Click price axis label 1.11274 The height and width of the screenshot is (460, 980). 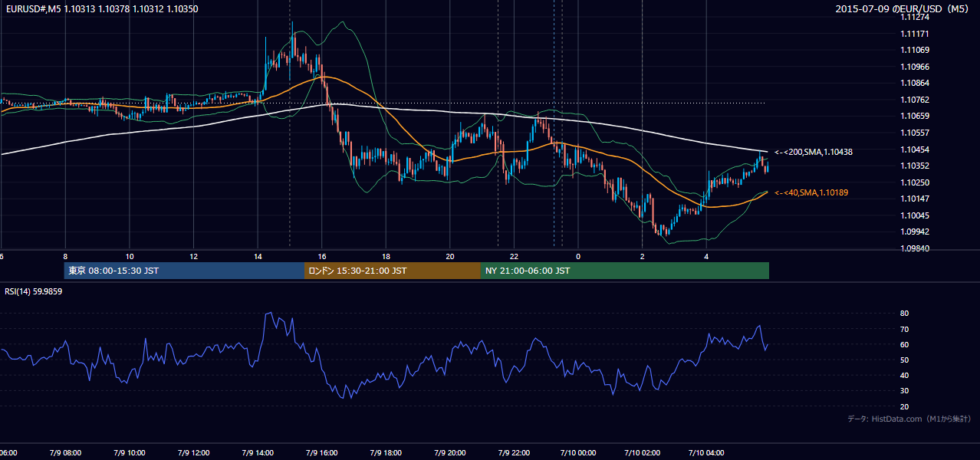point(916,16)
